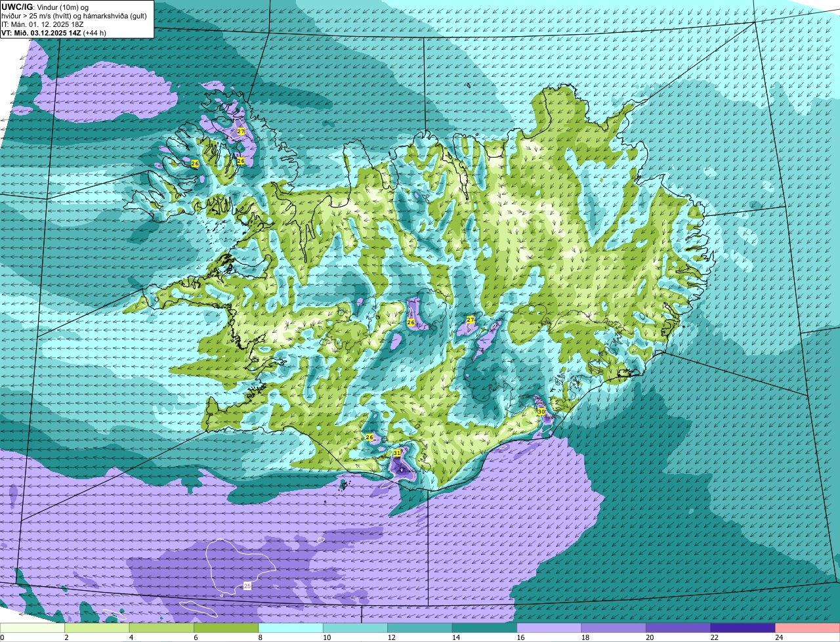Image resolution: width=840 pixels, height=642 pixels.
Task: Select the 2–4 m/s light green swatch
Action: 97,628
